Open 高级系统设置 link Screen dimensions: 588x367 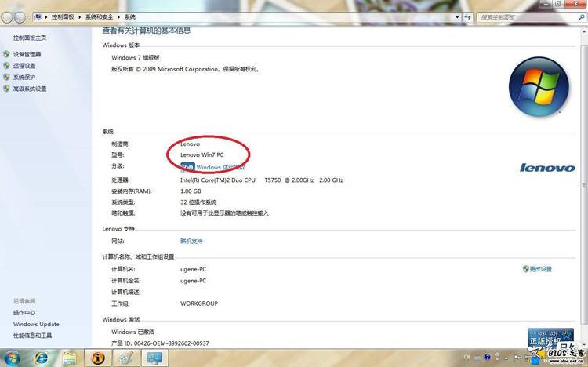(x=30, y=89)
